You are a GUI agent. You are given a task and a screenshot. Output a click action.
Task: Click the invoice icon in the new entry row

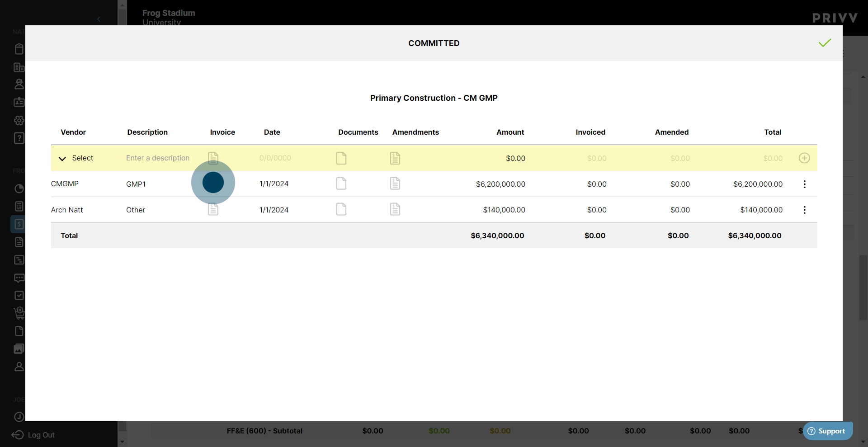pyautogui.click(x=213, y=158)
